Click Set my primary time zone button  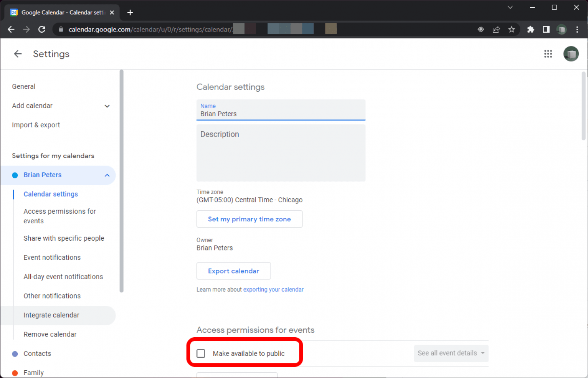click(249, 219)
